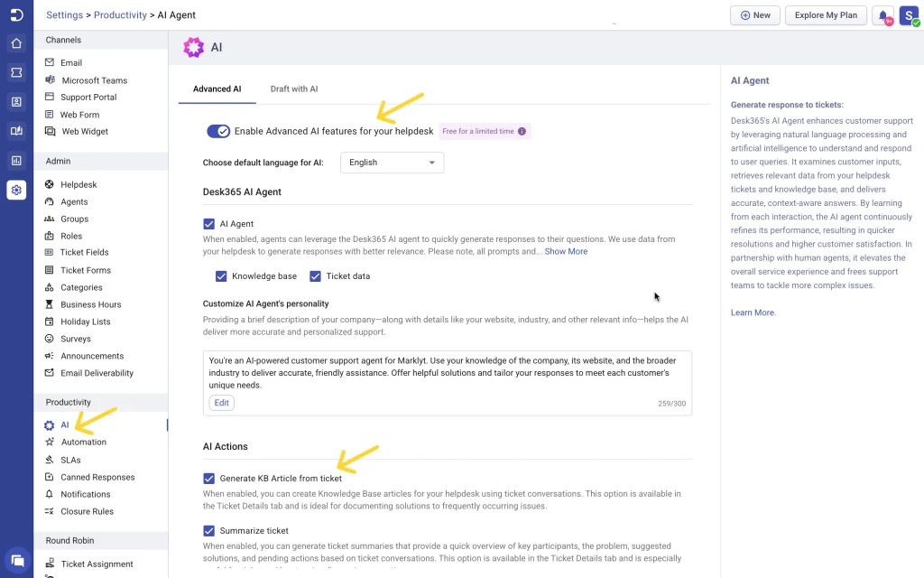This screenshot has height=578, width=924.
Task: Click the New button
Action: 755,15
